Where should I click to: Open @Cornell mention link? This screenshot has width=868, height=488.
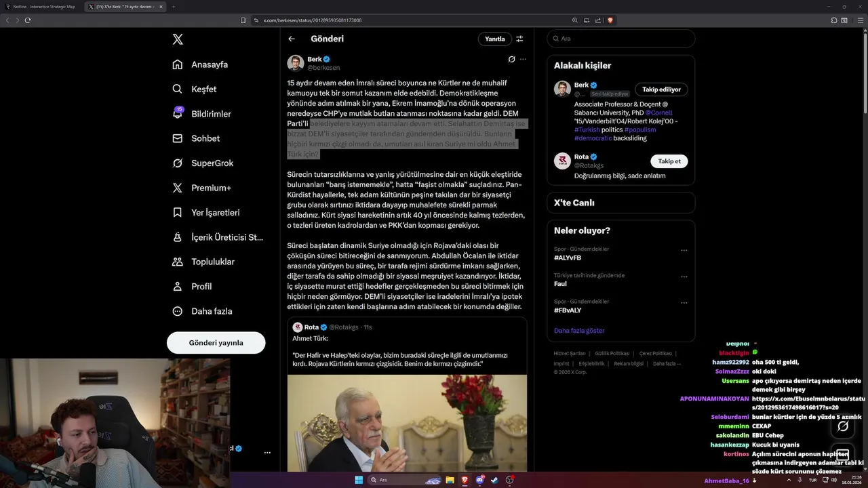pos(659,113)
